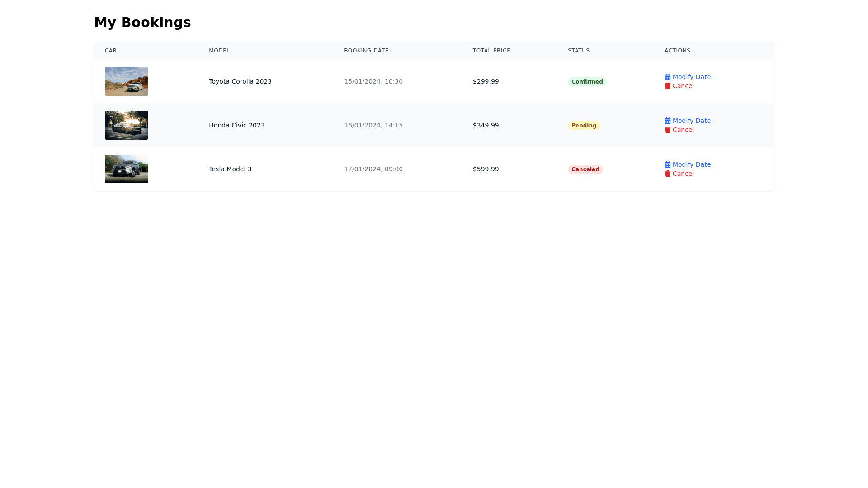This screenshot has width=868, height=488.
Task: Click calendar icon in Toyota Corolla row
Action: (x=667, y=77)
